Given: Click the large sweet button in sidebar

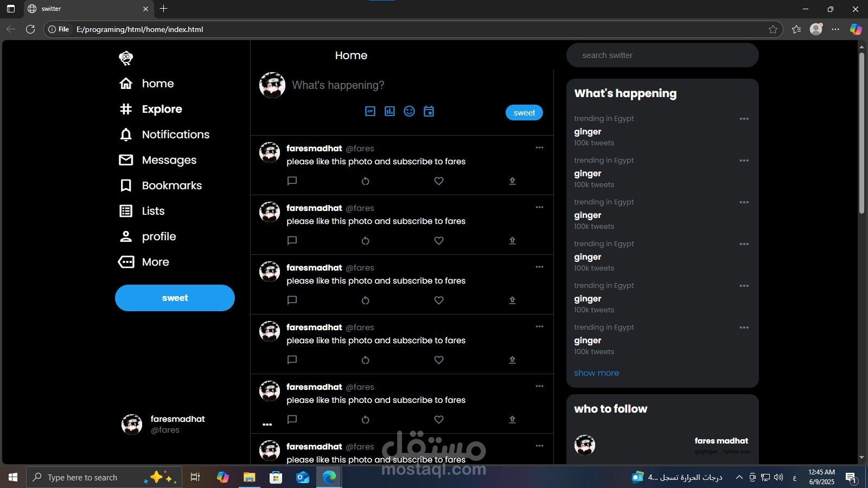Looking at the screenshot, I should (175, 298).
